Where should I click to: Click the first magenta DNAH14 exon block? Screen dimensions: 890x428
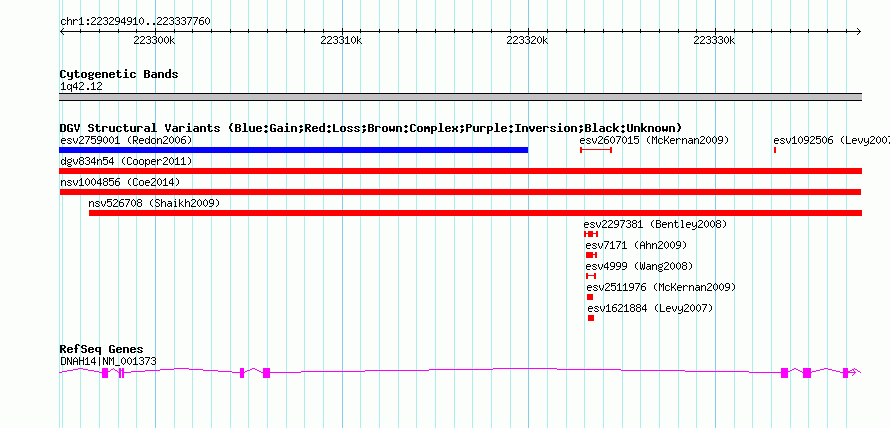pyautogui.click(x=105, y=373)
